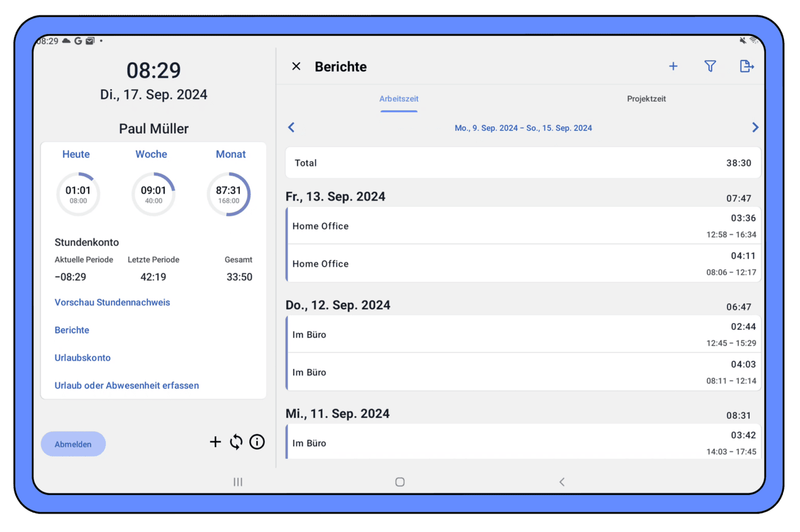Go to previous week with left chevron
The height and width of the screenshot is (532, 800).
coord(291,127)
